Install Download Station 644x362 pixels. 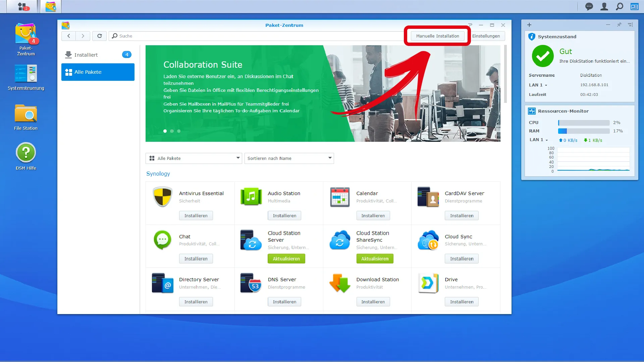(x=373, y=302)
